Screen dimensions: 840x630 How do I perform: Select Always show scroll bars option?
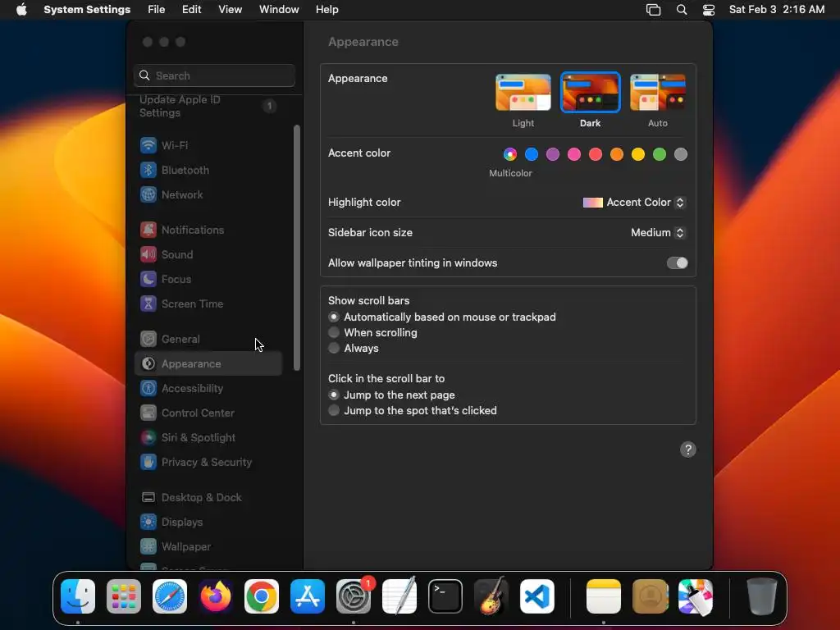(334, 348)
